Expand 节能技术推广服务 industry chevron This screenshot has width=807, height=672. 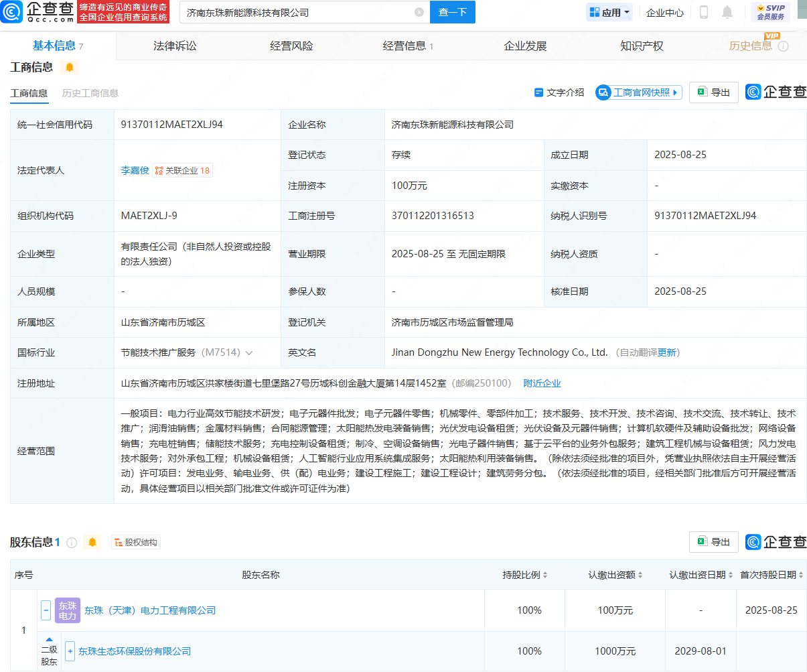pyautogui.click(x=249, y=352)
